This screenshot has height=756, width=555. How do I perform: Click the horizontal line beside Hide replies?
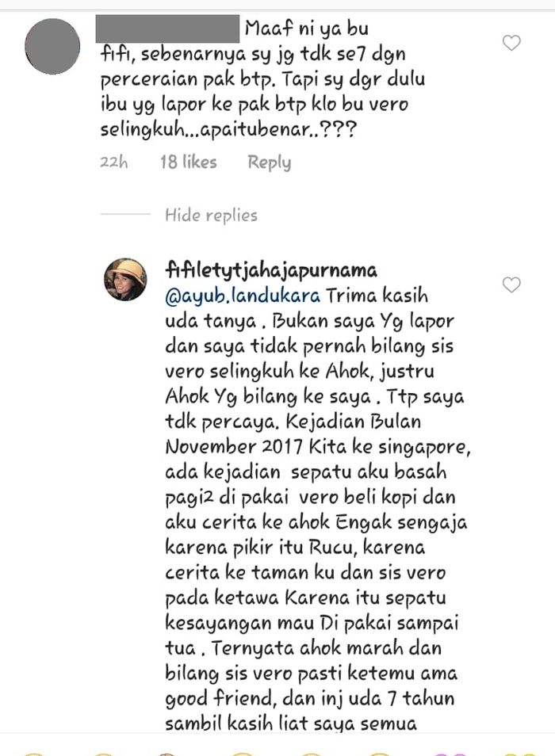tap(125, 214)
